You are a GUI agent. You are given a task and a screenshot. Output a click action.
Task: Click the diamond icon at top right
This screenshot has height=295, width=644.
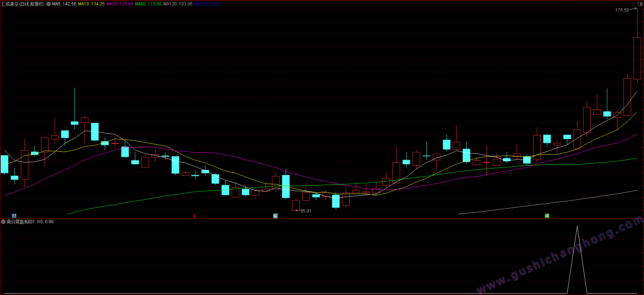(633, 4)
